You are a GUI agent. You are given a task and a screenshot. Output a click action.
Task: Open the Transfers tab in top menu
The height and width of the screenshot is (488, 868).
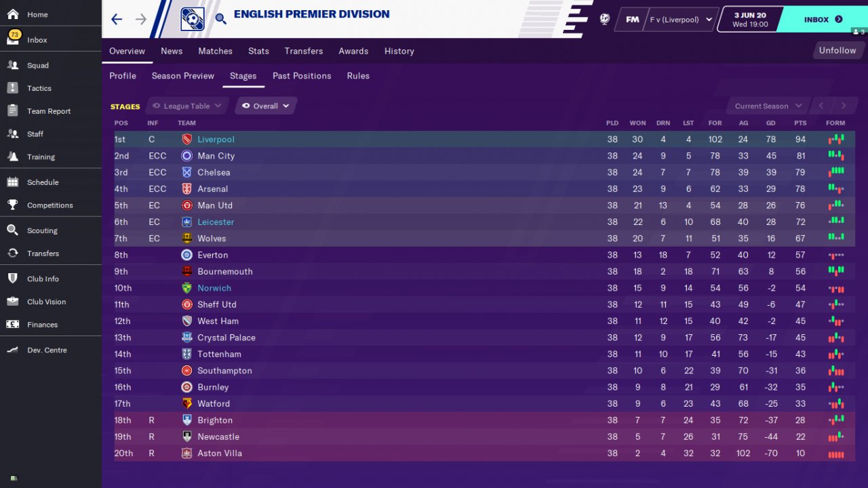[304, 51]
